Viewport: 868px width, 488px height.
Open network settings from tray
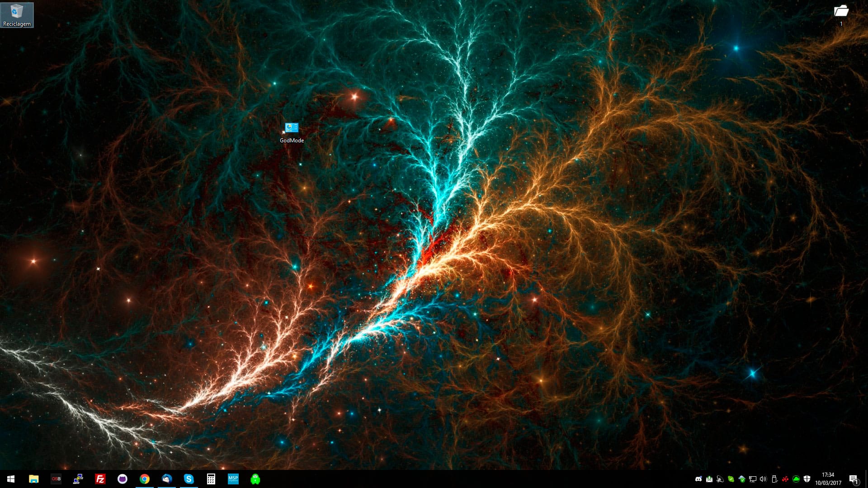753,479
